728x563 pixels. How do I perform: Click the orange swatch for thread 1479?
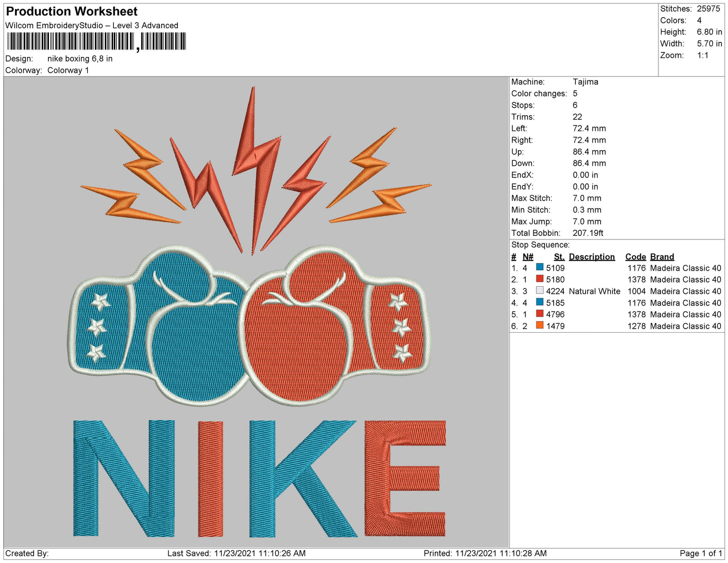point(540,325)
